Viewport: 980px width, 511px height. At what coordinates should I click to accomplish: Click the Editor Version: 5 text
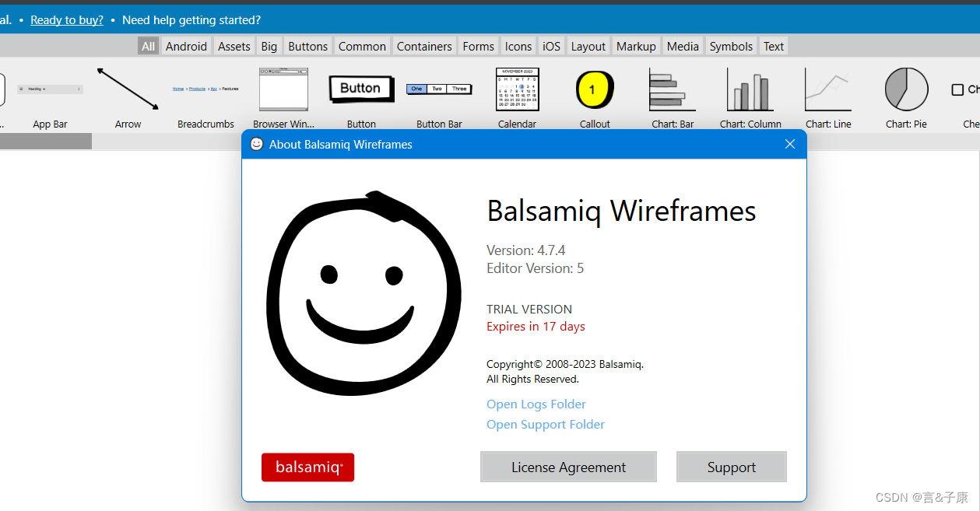click(536, 268)
